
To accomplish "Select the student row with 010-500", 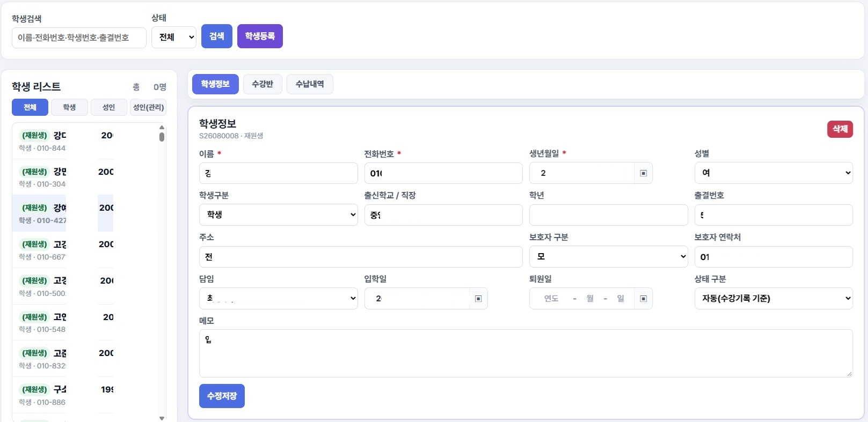I will (x=86, y=286).
